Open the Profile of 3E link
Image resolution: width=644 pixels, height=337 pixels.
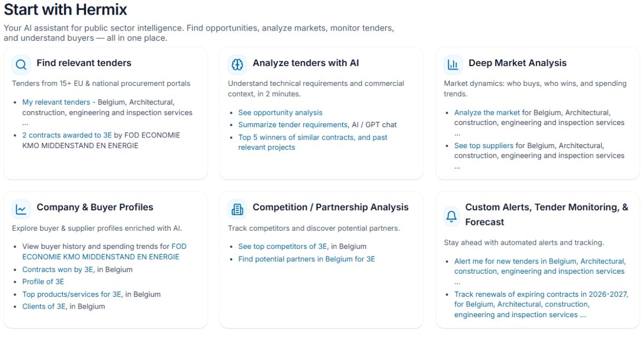pyautogui.click(x=43, y=282)
